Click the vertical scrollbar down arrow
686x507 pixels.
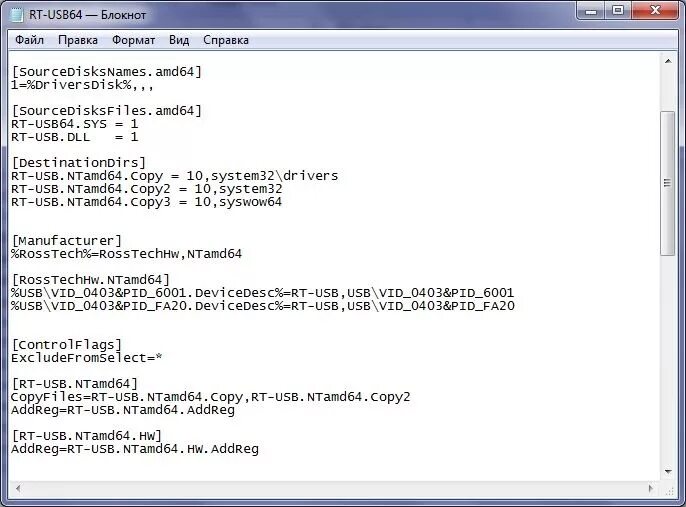point(668,472)
